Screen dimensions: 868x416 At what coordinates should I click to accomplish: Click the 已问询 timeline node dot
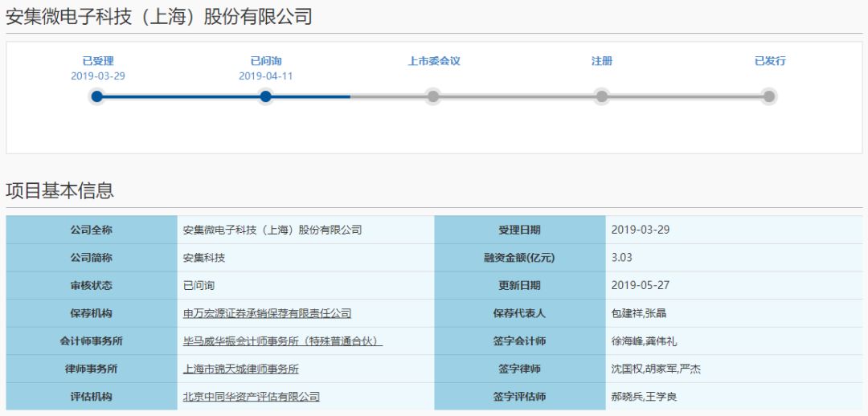pos(266,97)
